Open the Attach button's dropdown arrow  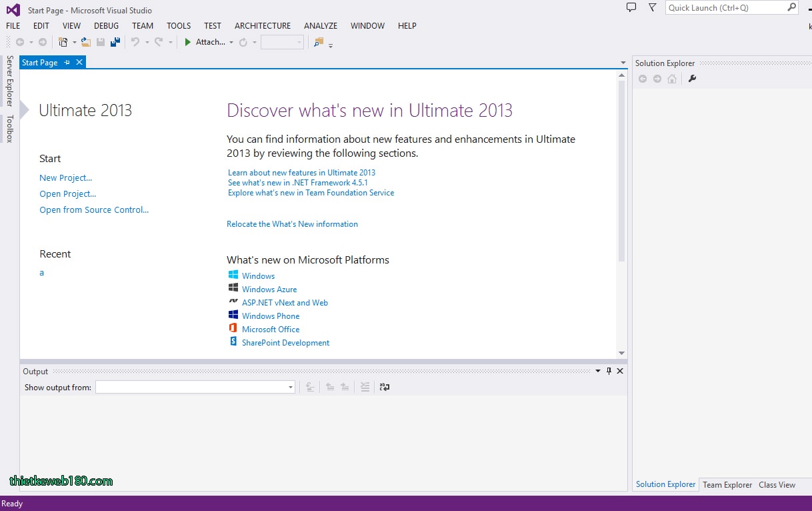pyautogui.click(x=231, y=41)
